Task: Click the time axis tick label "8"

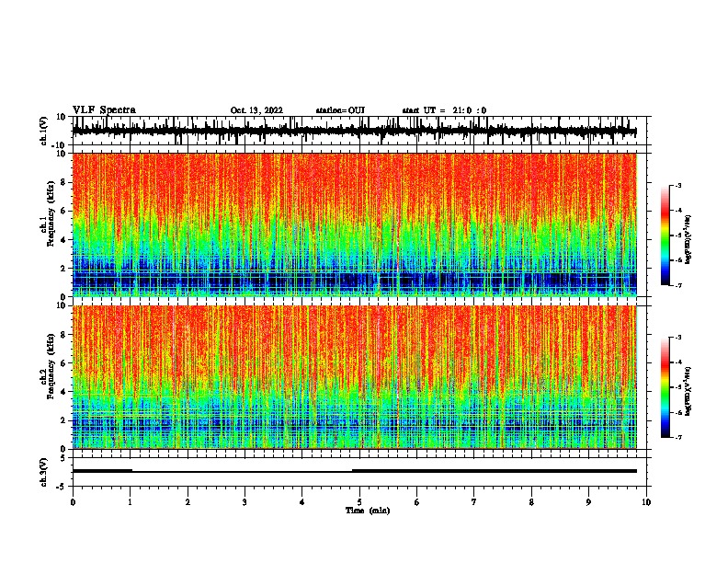Action: [531, 502]
